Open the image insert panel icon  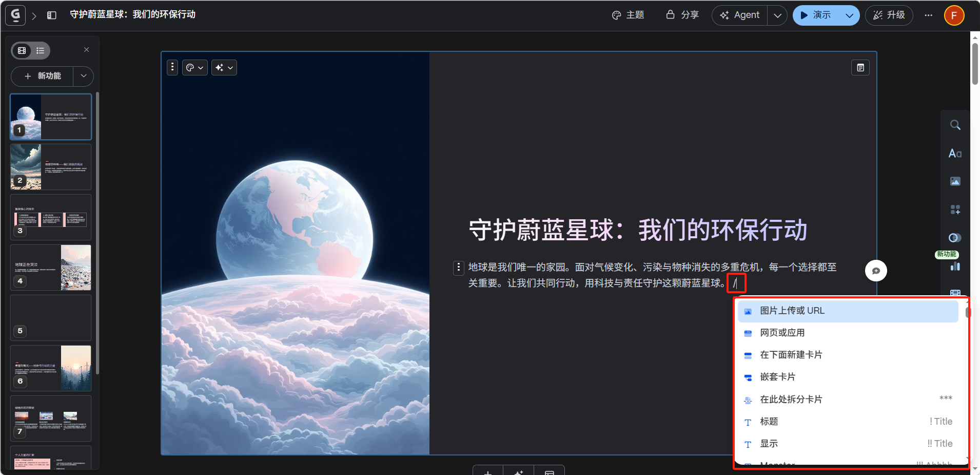pos(955,181)
